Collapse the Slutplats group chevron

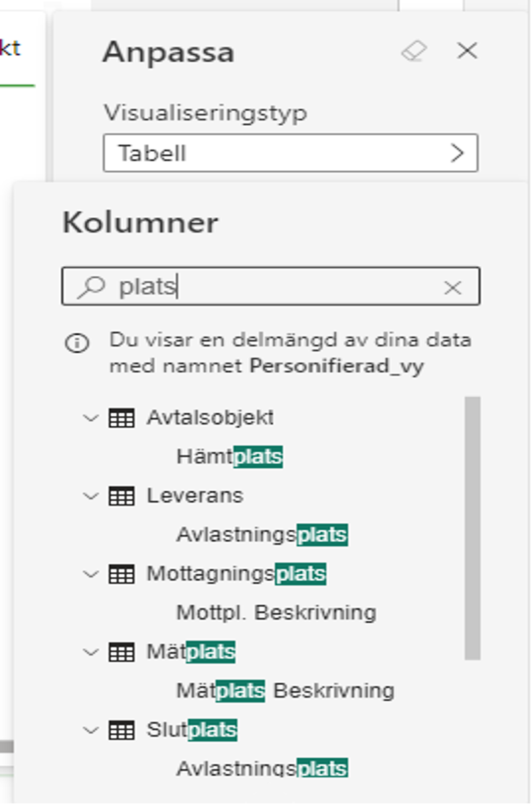coord(91,730)
